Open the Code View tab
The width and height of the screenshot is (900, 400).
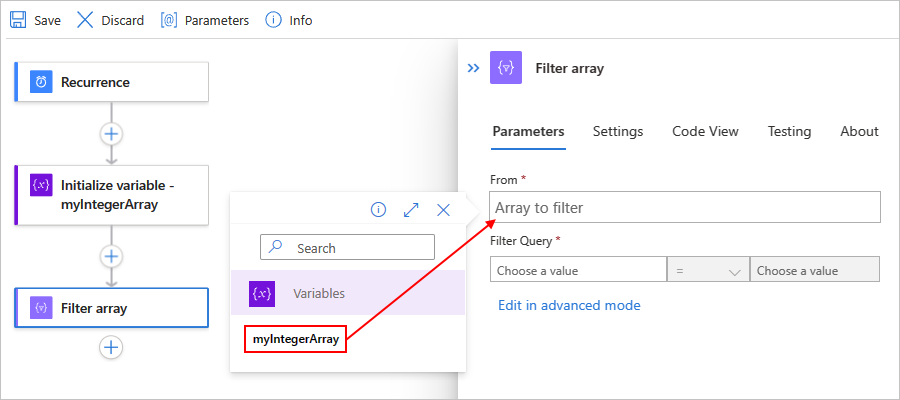tap(705, 131)
